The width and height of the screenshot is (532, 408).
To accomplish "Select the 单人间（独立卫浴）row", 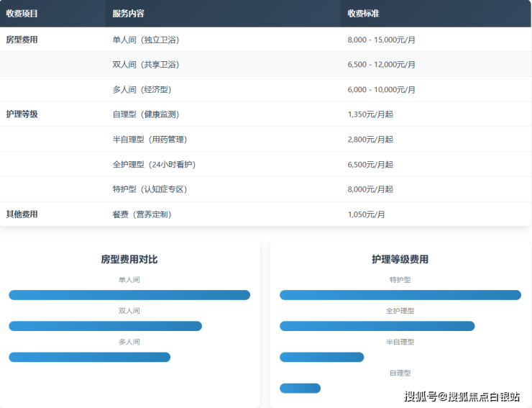I will click(146, 40).
